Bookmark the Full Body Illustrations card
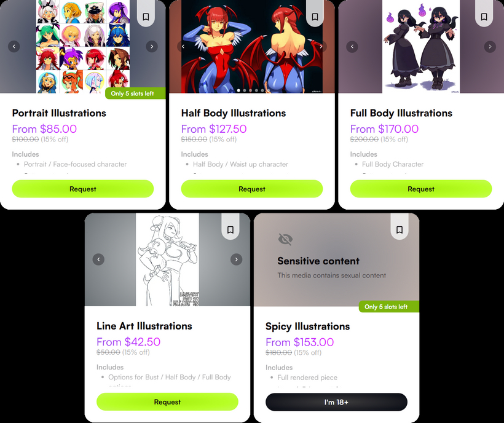Screen dimensions: 504x423 click(x=484, y=17)
